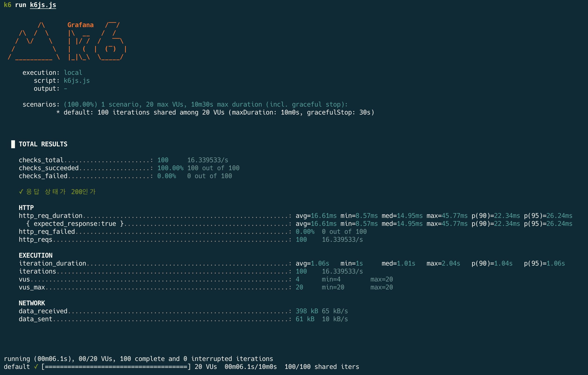Click the execution value local
The image size is (588, 375).
pos(73,73)
